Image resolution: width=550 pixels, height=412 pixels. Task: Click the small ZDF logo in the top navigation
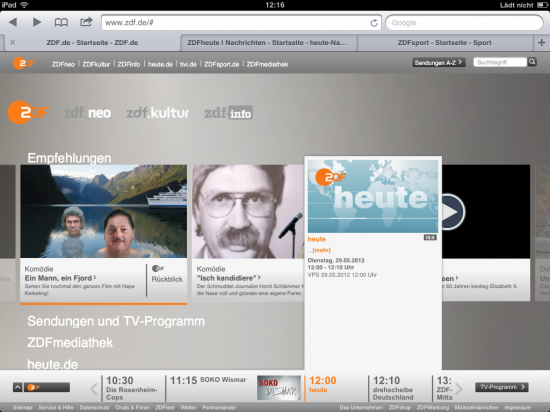pos(24,63)
